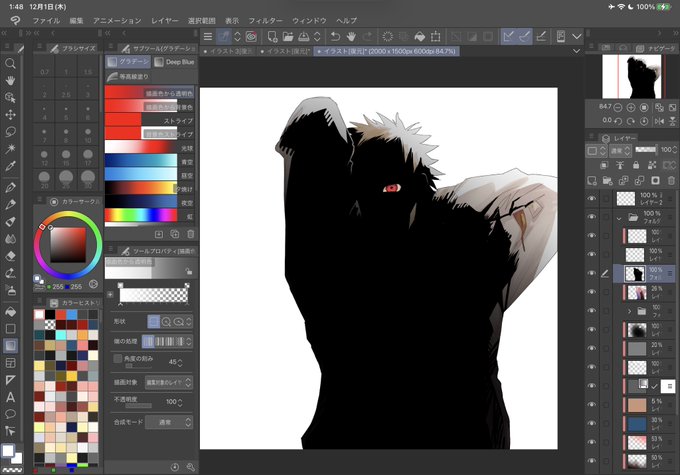Select the 虹 rainbow gradient preset
680x475 pixels.
click(149, 215)
